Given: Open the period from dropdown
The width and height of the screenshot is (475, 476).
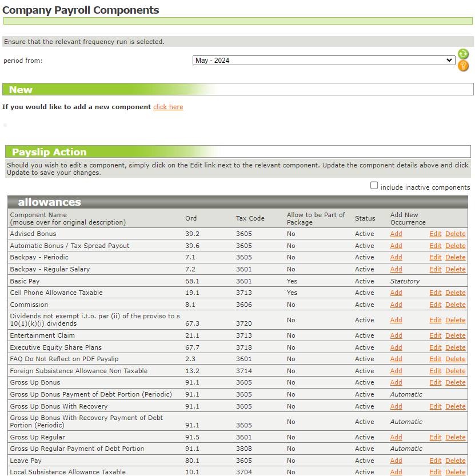Looking at the screenshot, I should (x=324, y=61).
